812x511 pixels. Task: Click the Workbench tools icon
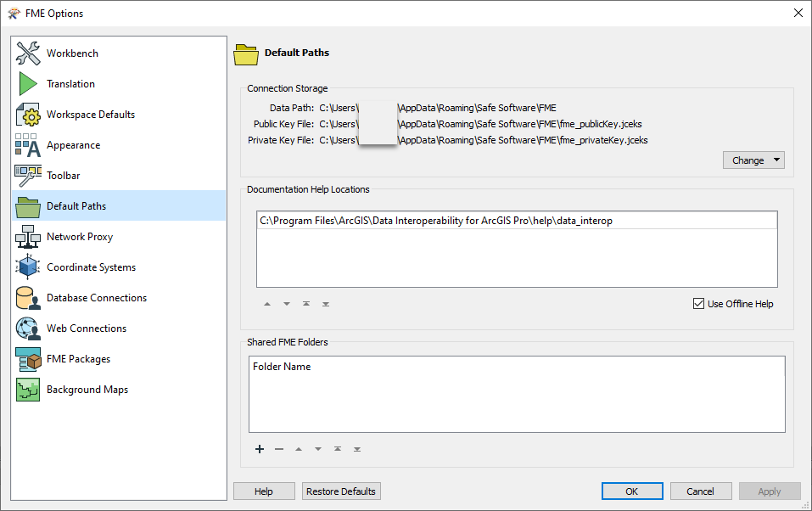28,53
